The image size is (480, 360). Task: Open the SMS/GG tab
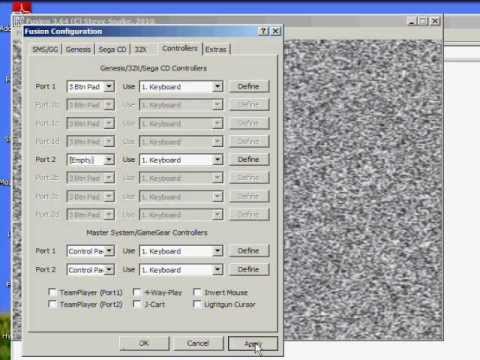(45, 49)
